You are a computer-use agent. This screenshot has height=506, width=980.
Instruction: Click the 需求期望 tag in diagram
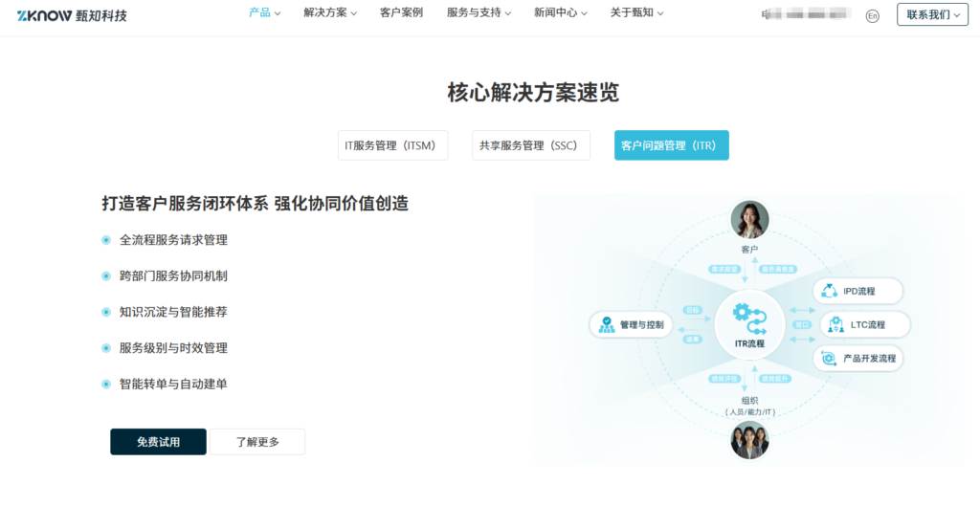point(724,269)
